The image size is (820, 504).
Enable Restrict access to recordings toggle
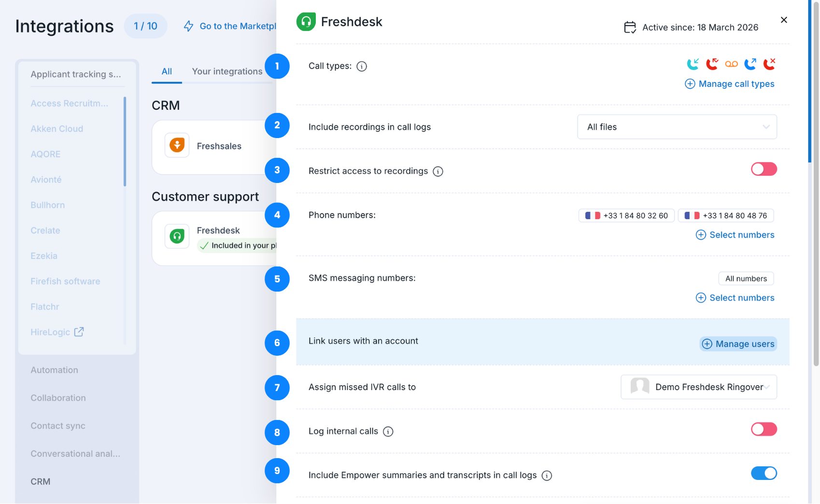coord(763,169)
